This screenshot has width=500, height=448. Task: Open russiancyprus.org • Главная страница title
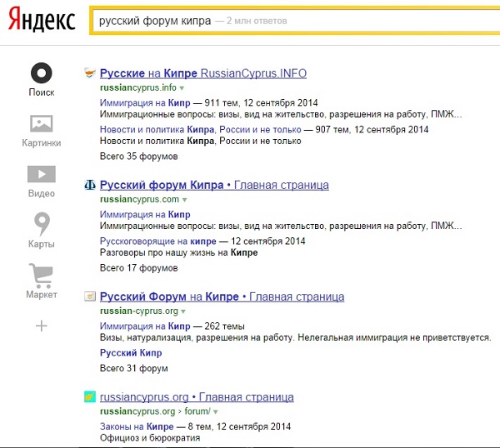tap(197, 397)
